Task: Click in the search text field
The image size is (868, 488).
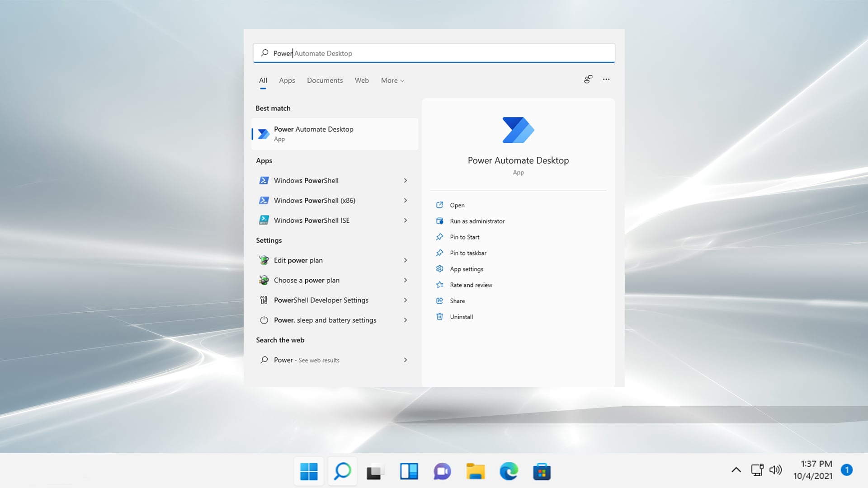Action: click(x=434, y=53)
